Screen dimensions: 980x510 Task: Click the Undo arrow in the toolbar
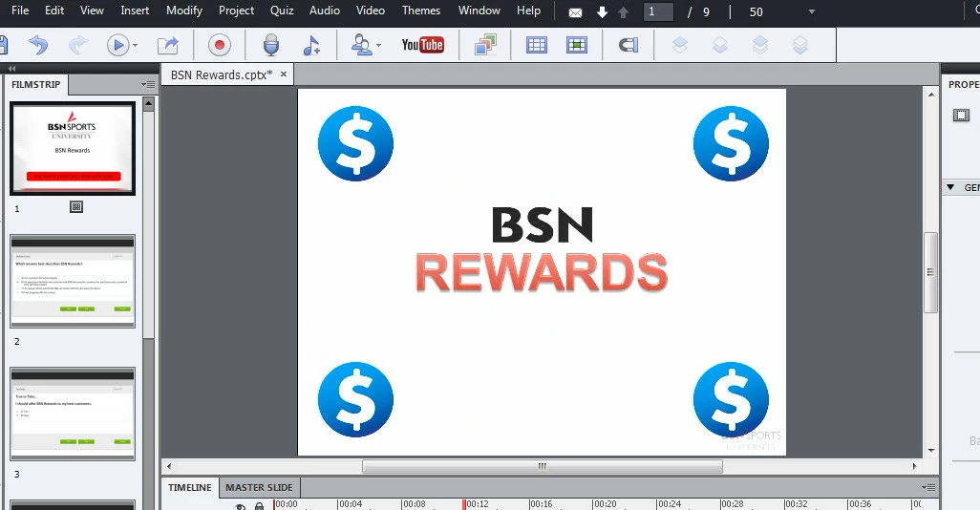click(38, 45)
